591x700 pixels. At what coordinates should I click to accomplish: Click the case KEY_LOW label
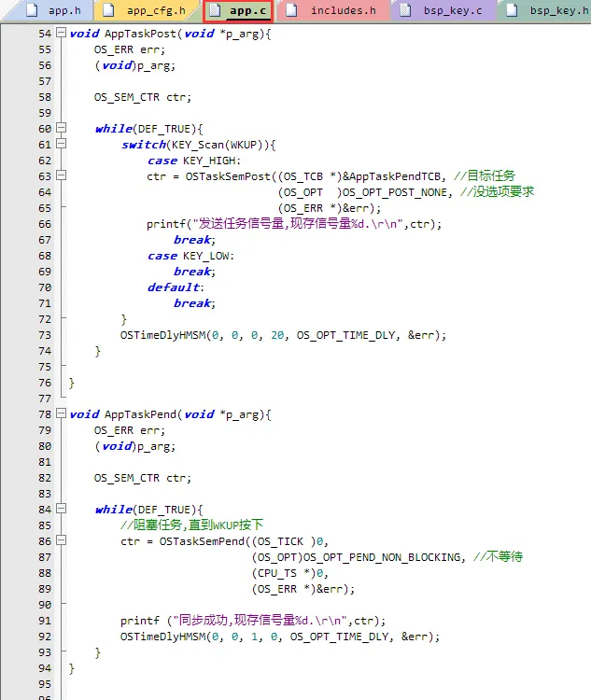point(190,256)
